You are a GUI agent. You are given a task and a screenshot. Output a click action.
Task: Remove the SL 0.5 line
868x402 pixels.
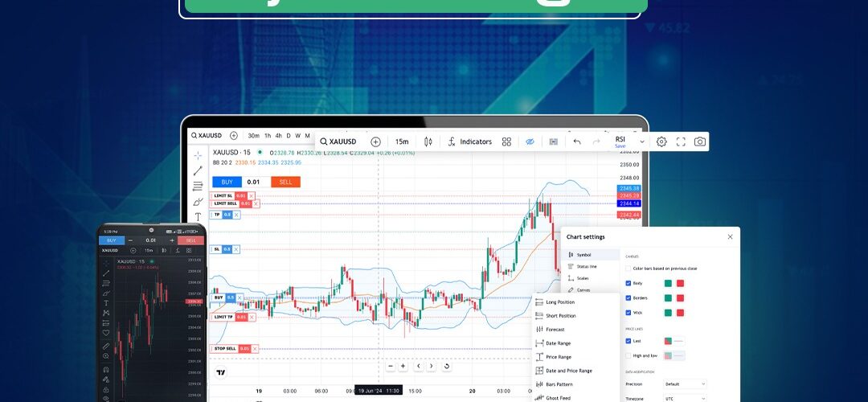point(236,249)
